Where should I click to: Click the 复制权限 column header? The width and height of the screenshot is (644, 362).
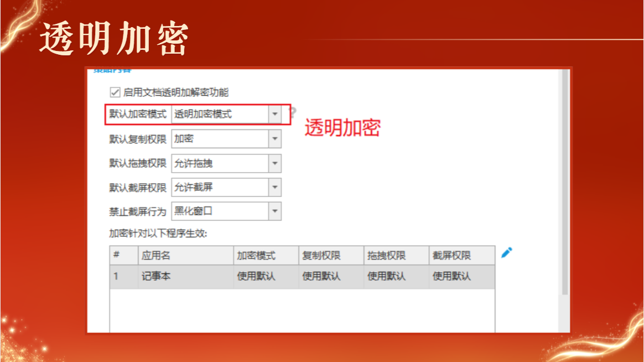(331, 255)
